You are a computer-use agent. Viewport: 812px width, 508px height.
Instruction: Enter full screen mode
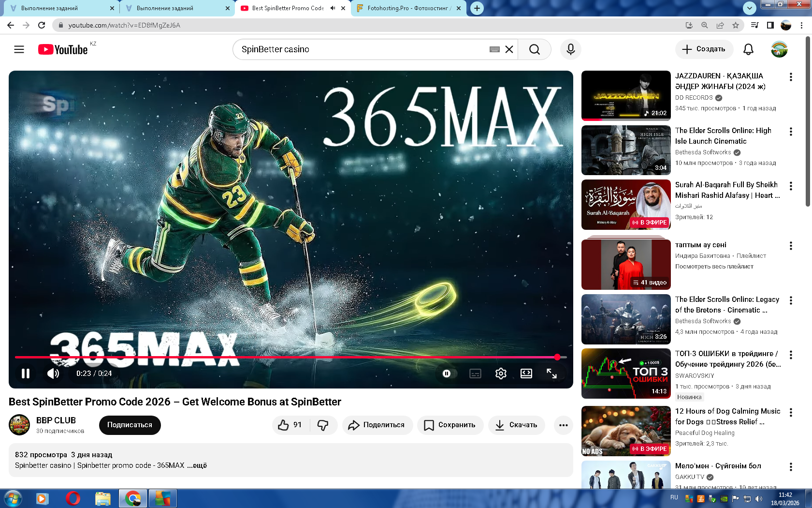[x=551, y=374]
